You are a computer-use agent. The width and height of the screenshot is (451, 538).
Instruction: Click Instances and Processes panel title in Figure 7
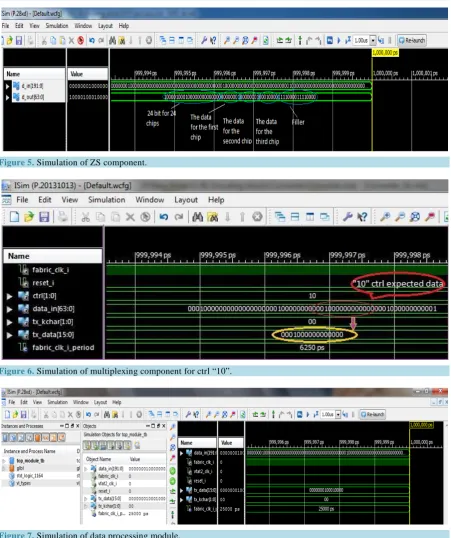(22, 426)
